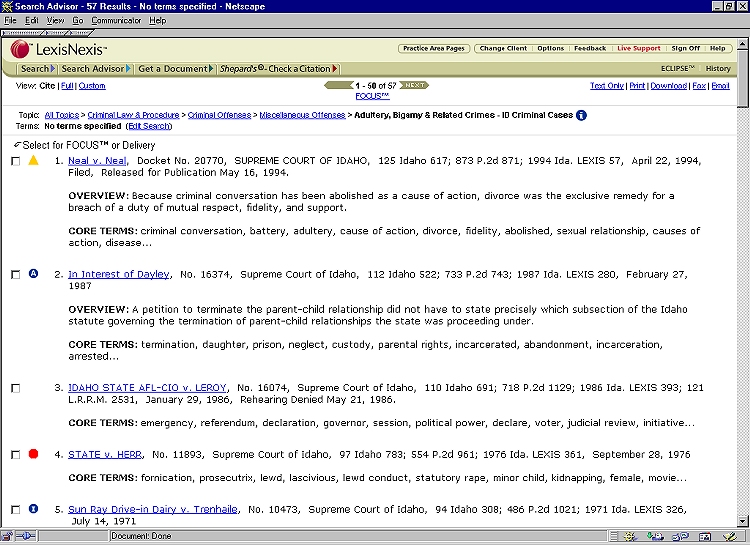The image size is (750, 545).
Task: Click Feedback link
Action: tap(590, 48)
